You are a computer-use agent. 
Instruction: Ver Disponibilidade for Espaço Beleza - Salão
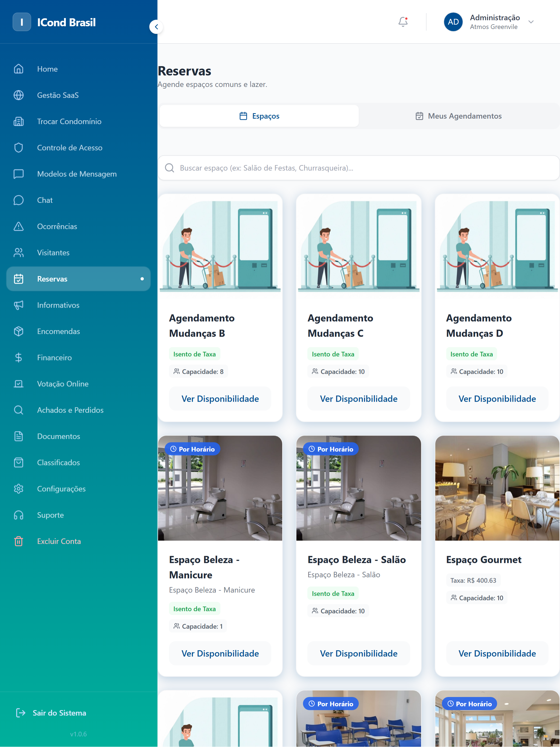coord(359,653)
